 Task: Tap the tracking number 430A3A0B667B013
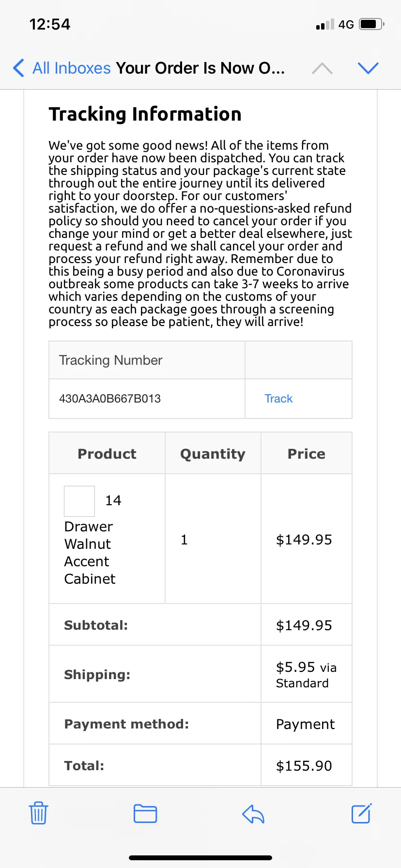(x=110, y=399)
